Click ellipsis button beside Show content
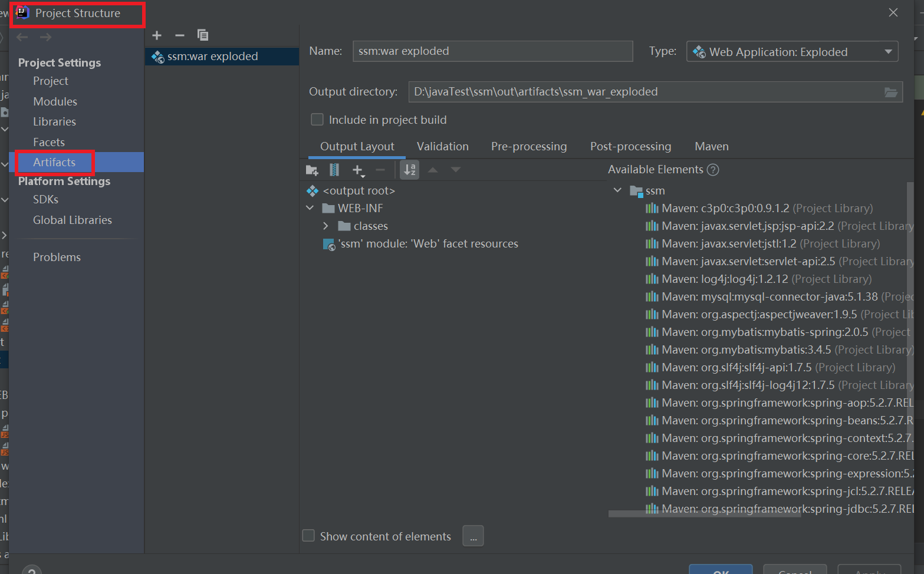The width and height of the screenshot is (924, 574). pos(473,536)
